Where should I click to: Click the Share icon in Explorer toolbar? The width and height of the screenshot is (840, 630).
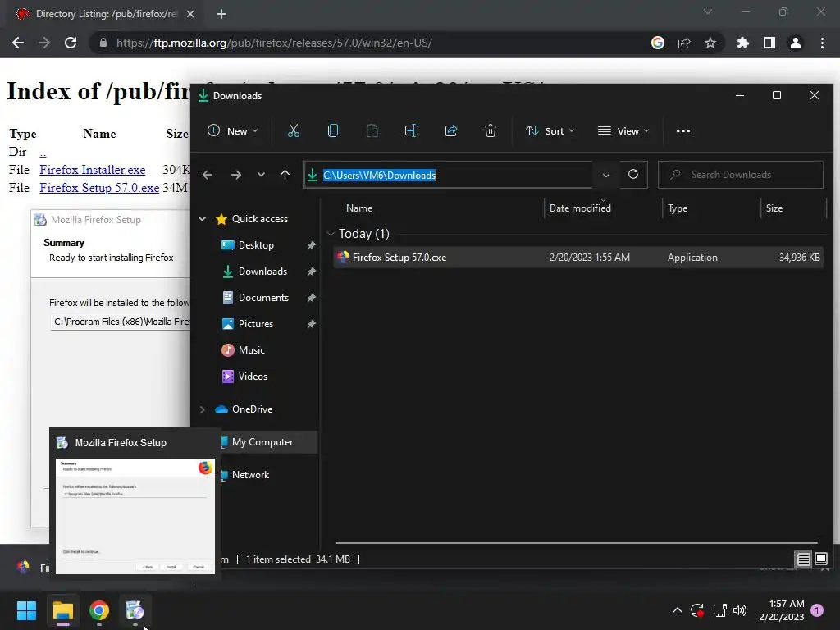click(451, 130)
